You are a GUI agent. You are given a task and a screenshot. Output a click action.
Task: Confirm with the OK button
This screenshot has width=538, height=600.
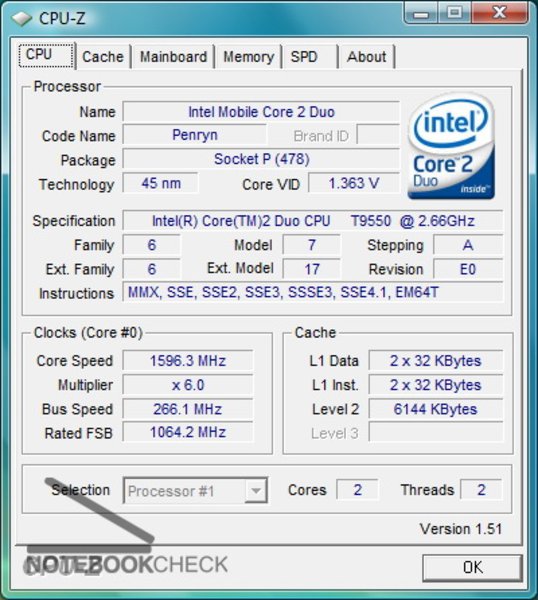pyautogui.click(x=473, y=567)
